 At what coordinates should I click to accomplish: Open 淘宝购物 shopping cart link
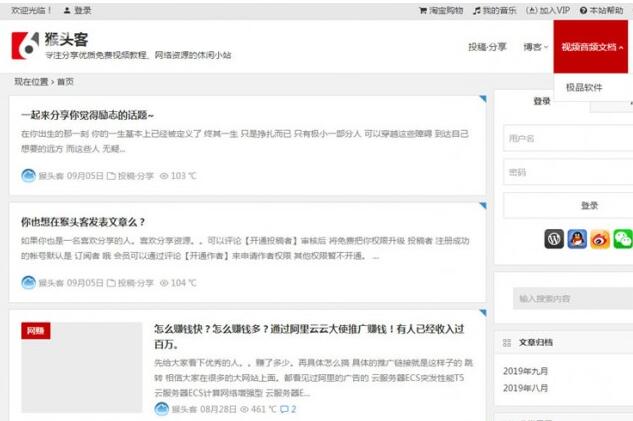(x=441, y=10)
